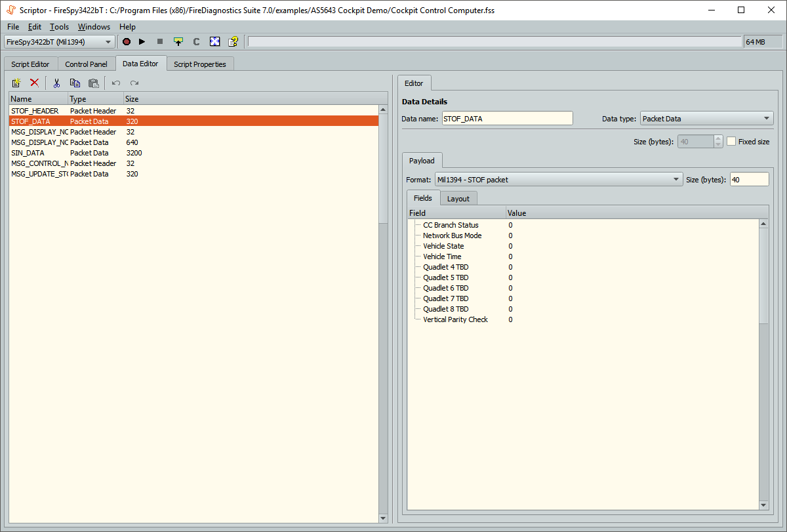This screenshot has width=787, height=532.
Task: Click the stop script icon
Action: point(160,42)
